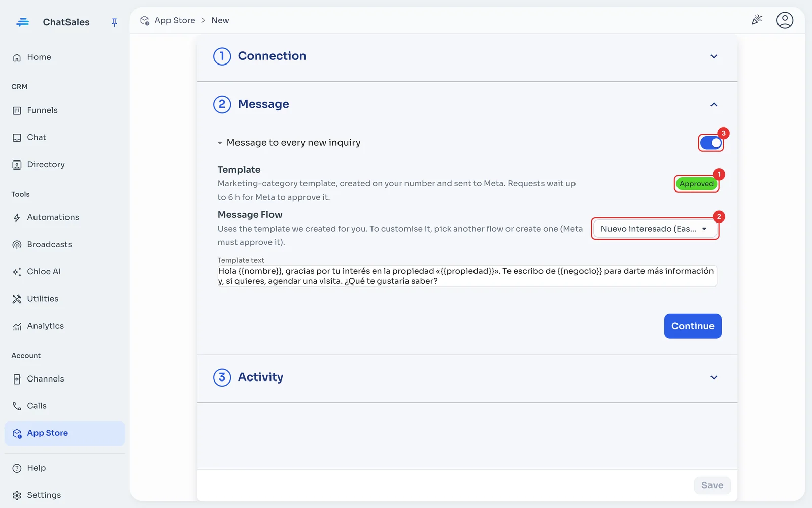Toggle off Message to every new inquiry
The height and width of the screenshot is (508, 812).
tap(710, 143)
